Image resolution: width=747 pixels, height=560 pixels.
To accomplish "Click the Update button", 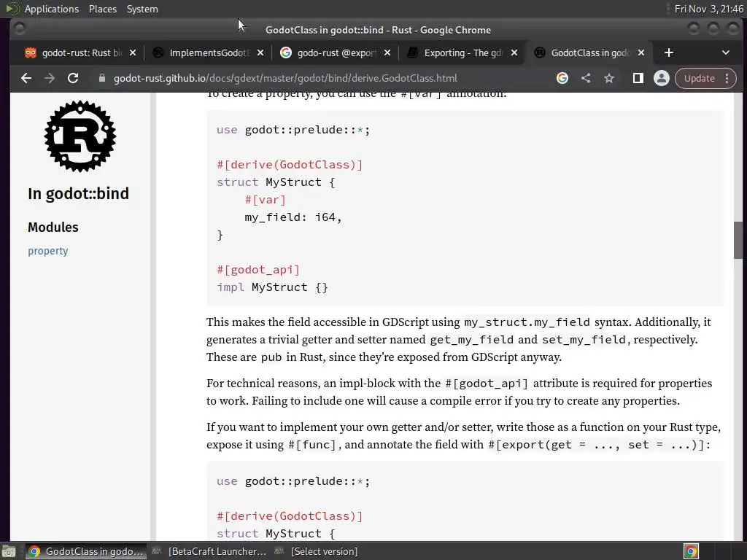I will click(x=699, y=78).
